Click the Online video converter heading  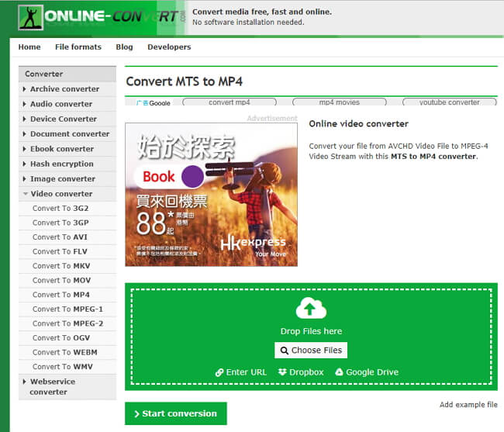359,124
